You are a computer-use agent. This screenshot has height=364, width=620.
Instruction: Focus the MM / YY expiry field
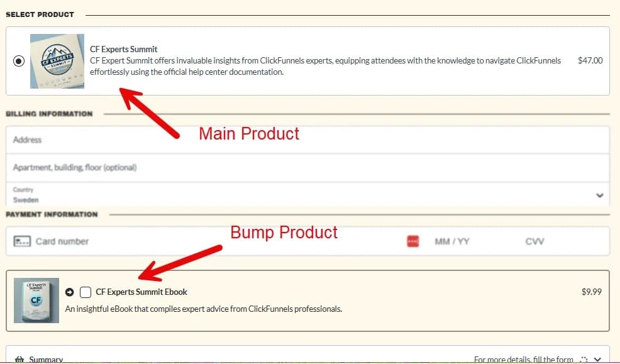point(452,241)
